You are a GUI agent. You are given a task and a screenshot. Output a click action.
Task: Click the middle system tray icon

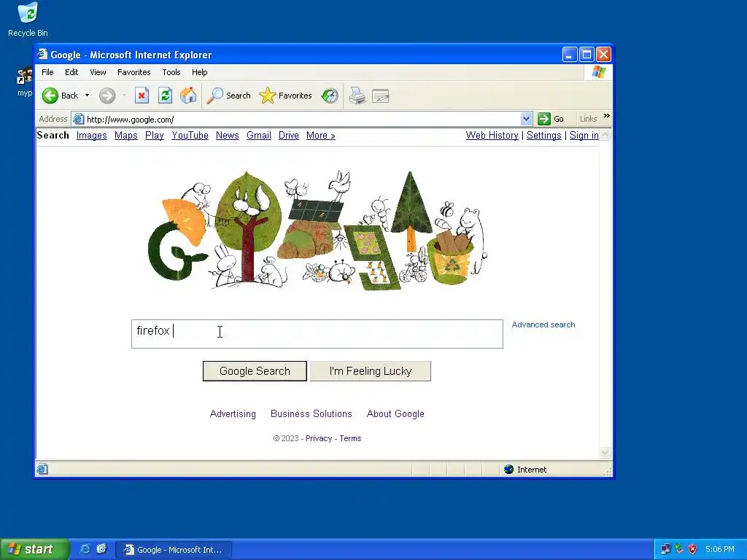(679, 549)
